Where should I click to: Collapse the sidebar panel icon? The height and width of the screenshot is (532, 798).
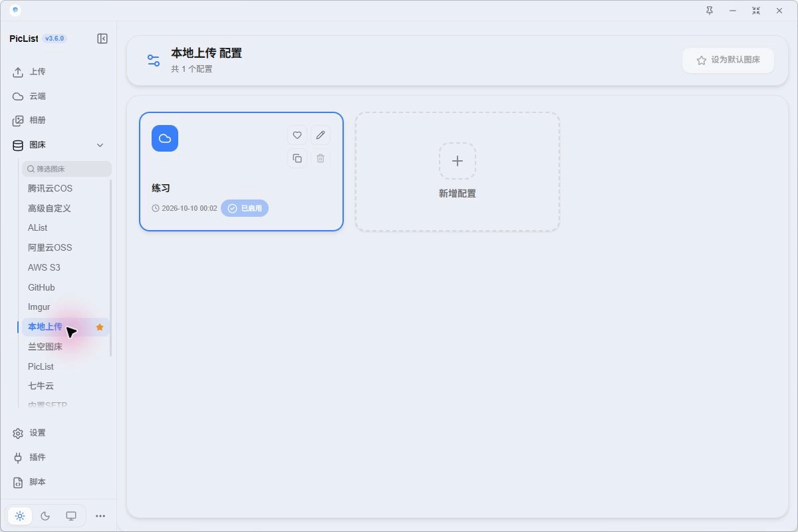(102, 39)
